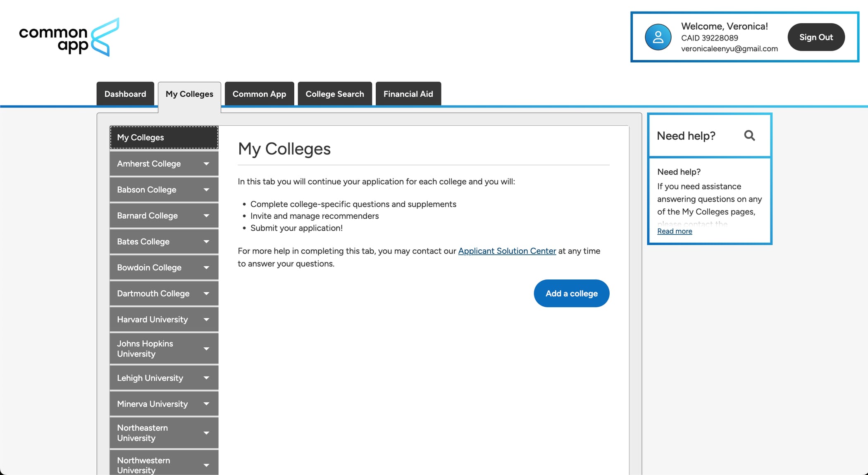Click the Sign Out button
Viewport: 868px width, 475px height.
point(816,37)
